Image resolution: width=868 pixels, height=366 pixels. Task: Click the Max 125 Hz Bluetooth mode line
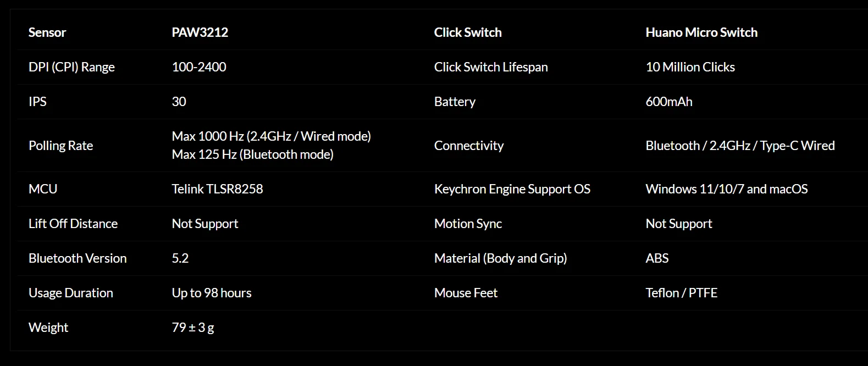coord(252,154)
